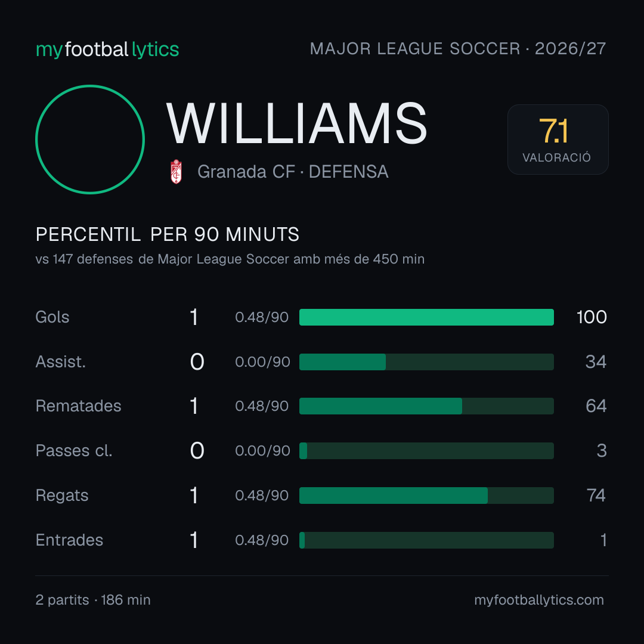Click the 7.1 Valoració rating badge
The image size is (644, 644).
pyautogui.click(x=558, y=140)
